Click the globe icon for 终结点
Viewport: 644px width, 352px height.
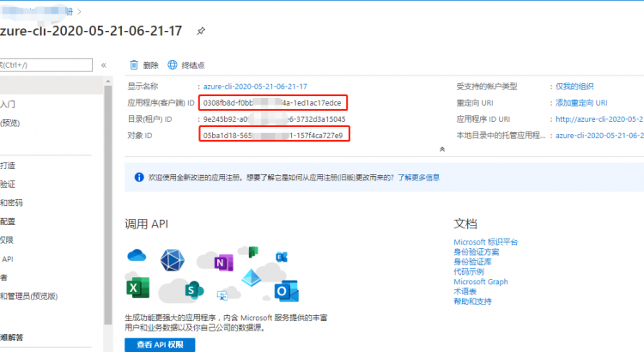point(173,65)
